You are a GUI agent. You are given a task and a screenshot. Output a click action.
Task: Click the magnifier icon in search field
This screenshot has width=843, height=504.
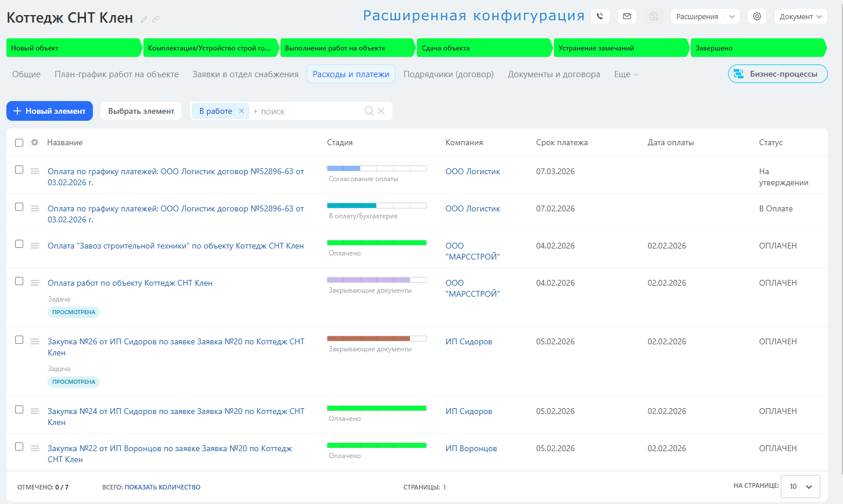click(x=369, y=111)
